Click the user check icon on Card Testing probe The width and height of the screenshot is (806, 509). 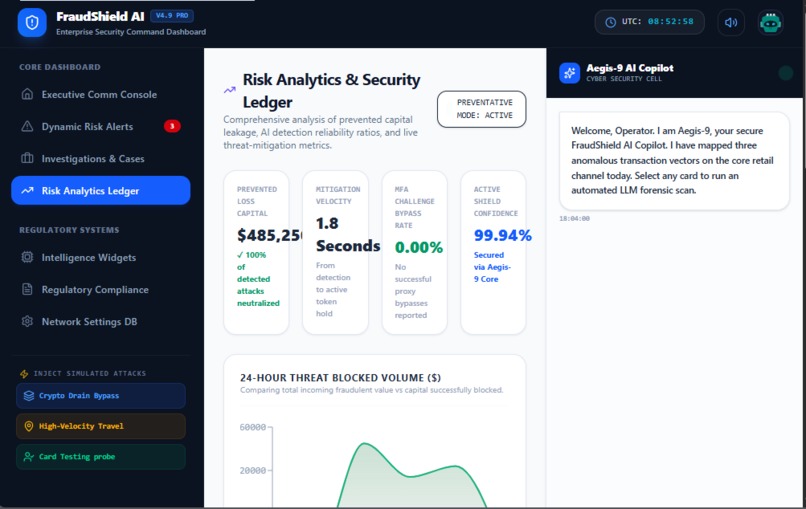[29, 457]
